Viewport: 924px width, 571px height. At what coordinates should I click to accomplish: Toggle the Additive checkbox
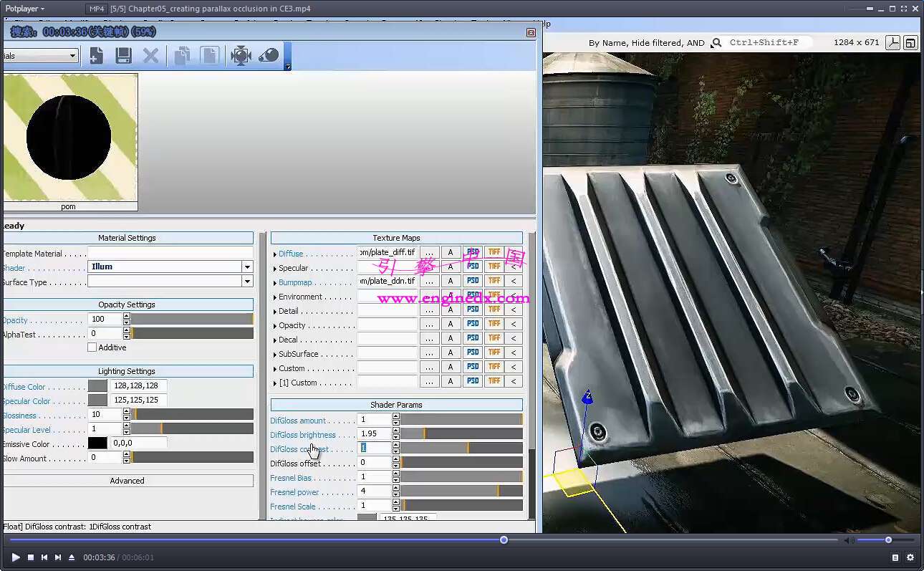92,347
